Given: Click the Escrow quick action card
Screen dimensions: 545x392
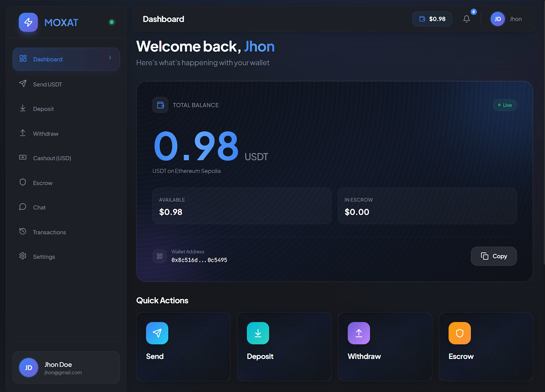Looking at the screenshot, I should pyautogui.click(x=486, y=347).
